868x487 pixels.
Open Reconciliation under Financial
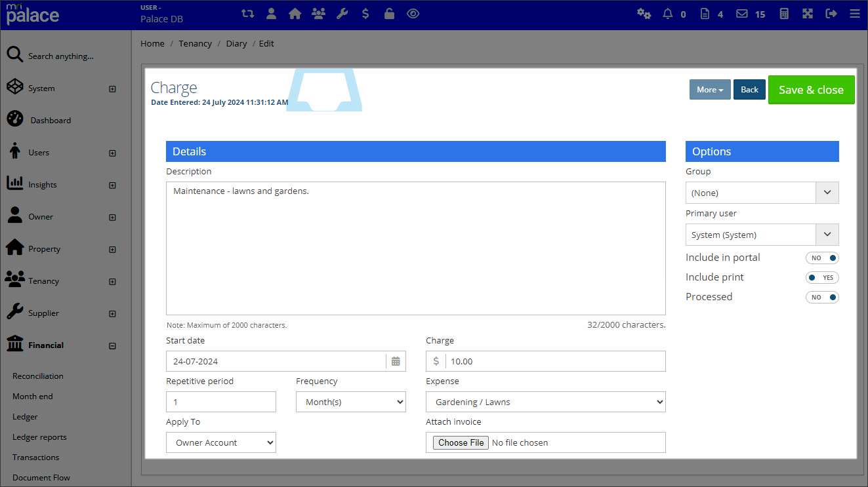[38, 376]
